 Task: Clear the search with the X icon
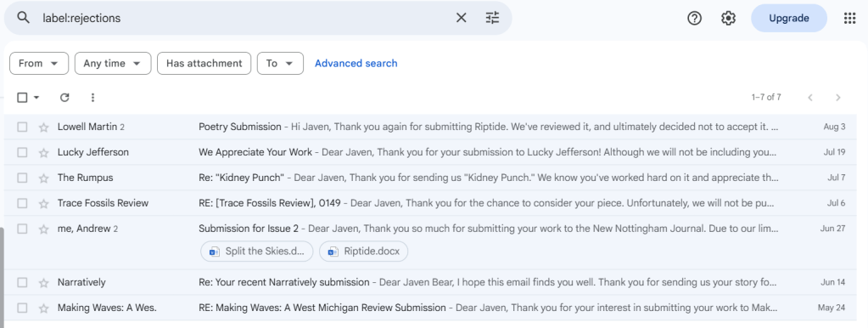coord(461,18)
